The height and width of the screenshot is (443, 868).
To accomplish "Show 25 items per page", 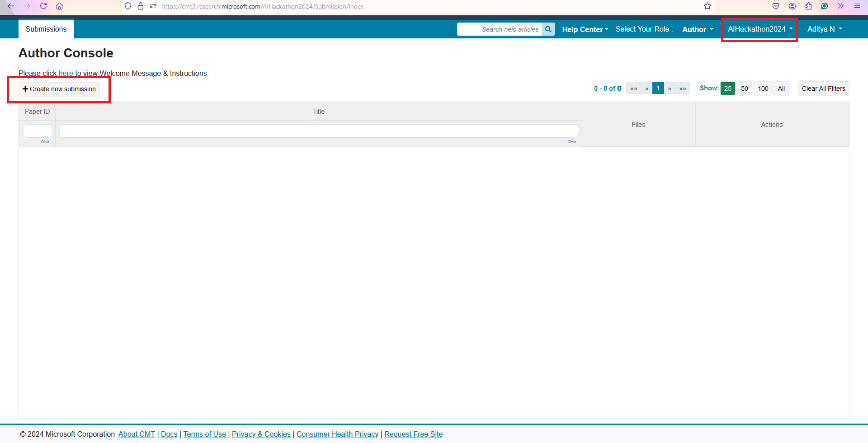I will click(728, 89).
